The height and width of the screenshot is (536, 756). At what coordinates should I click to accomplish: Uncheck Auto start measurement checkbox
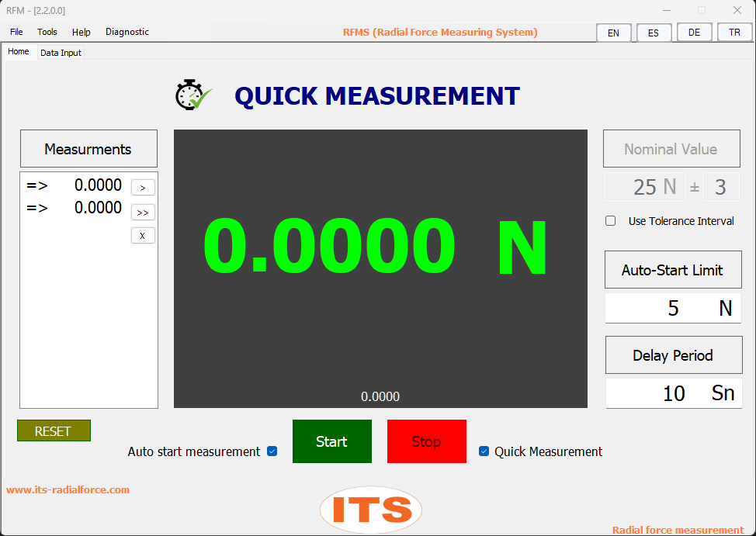272,451
